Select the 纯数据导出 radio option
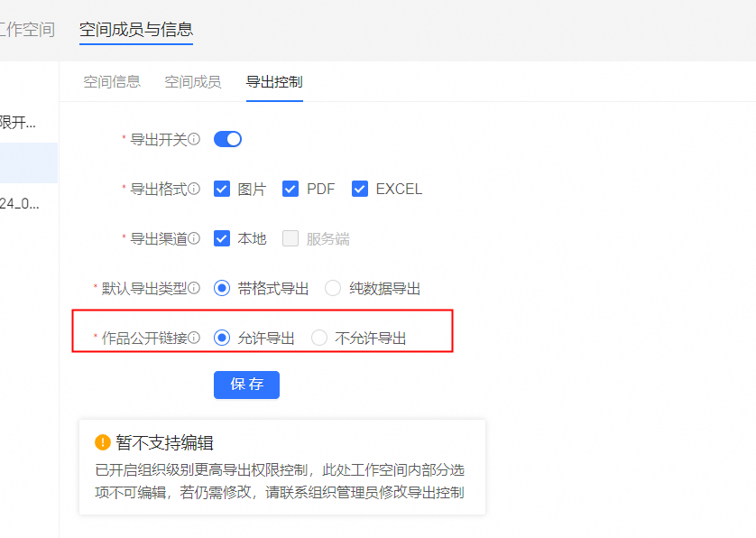This screenshot has height=538, width=756. pos(333,289)
